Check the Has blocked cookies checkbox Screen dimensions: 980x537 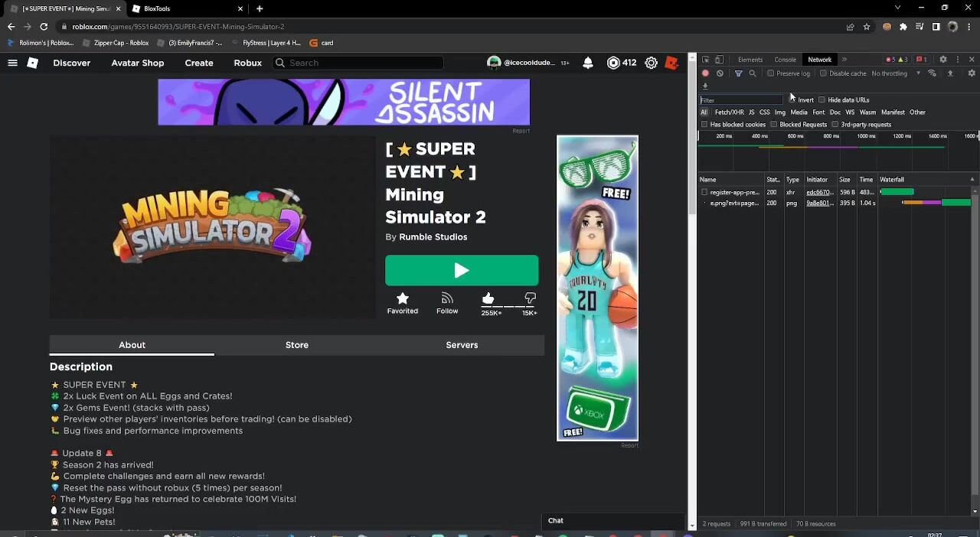[704, 124]
